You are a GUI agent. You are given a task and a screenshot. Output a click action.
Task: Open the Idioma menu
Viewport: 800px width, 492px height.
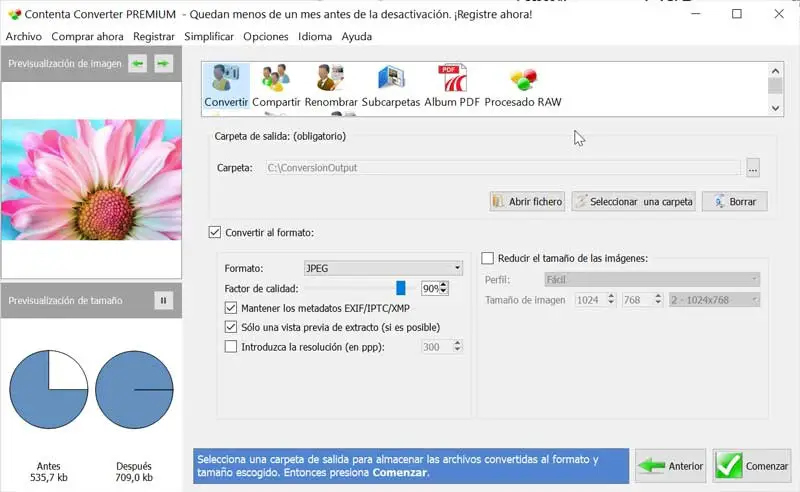[x=315, y=37]
